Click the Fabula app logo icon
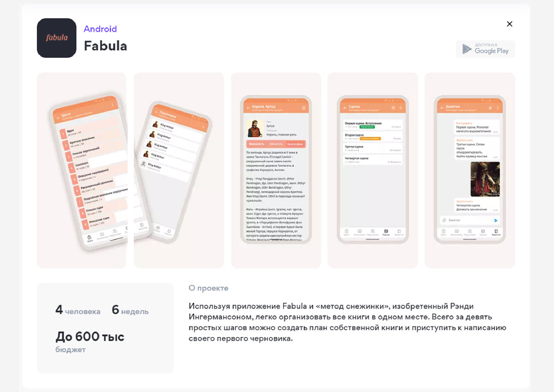The width and height of the screenshot is (554, 392). [56, 38]
